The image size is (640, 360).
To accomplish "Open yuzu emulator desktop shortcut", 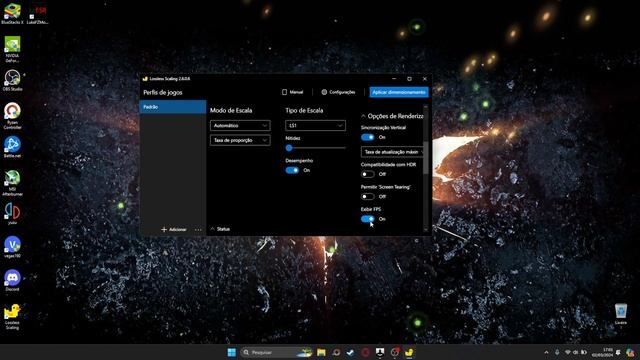I will (12, 214).
